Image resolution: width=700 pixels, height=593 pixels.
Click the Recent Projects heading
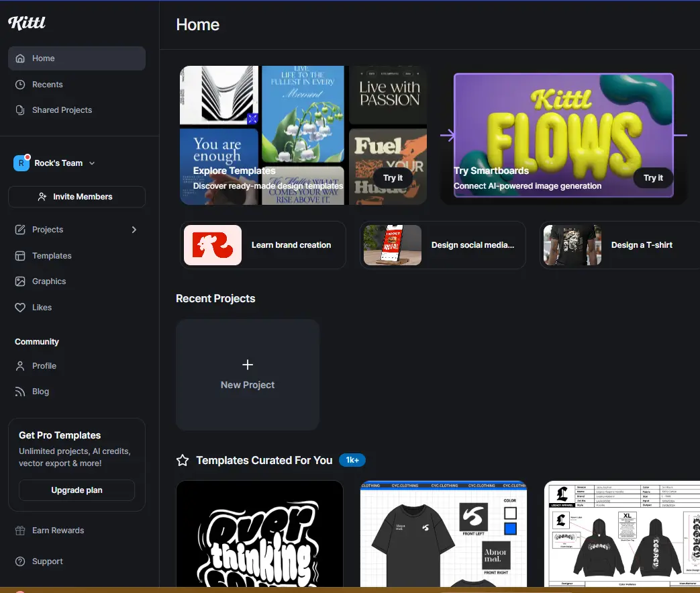click(215, 298)
